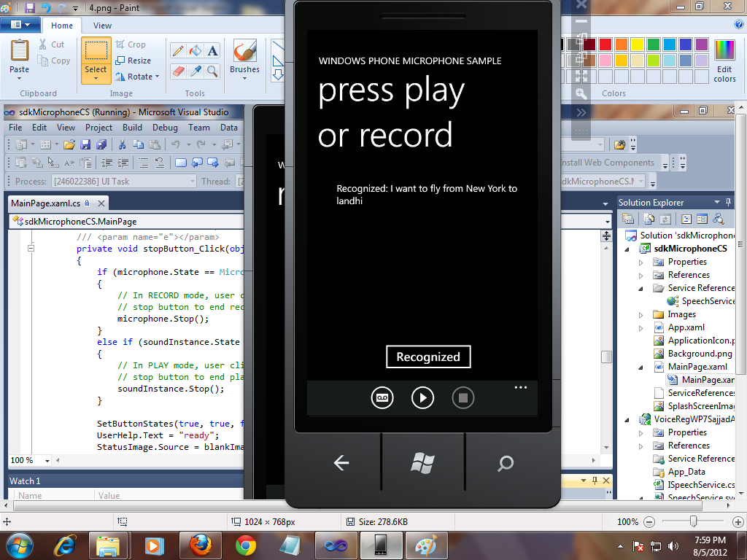Open the Rotate dropdown in Paint

pos(136,76)
